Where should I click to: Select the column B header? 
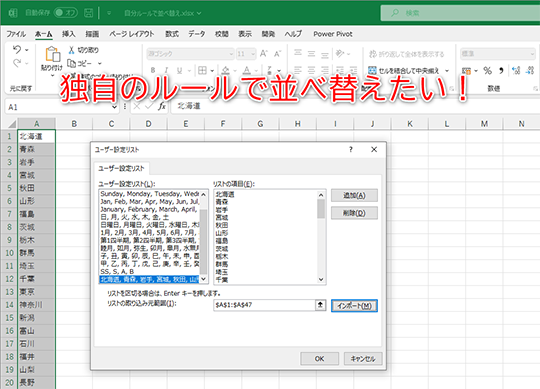(74, 124)
